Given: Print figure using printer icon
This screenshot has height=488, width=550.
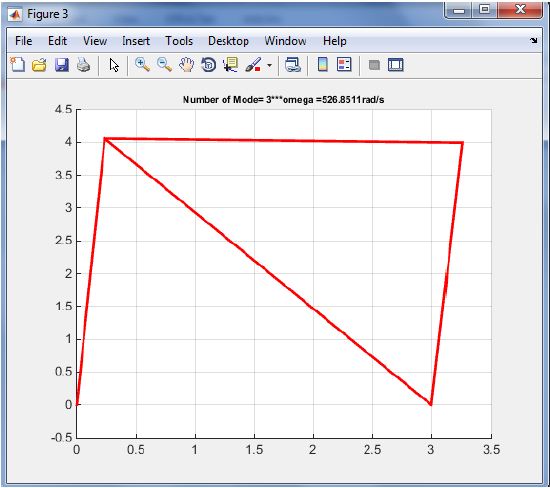Looking at the screenshot, I should pyautogui.click(x=83, y=65).
